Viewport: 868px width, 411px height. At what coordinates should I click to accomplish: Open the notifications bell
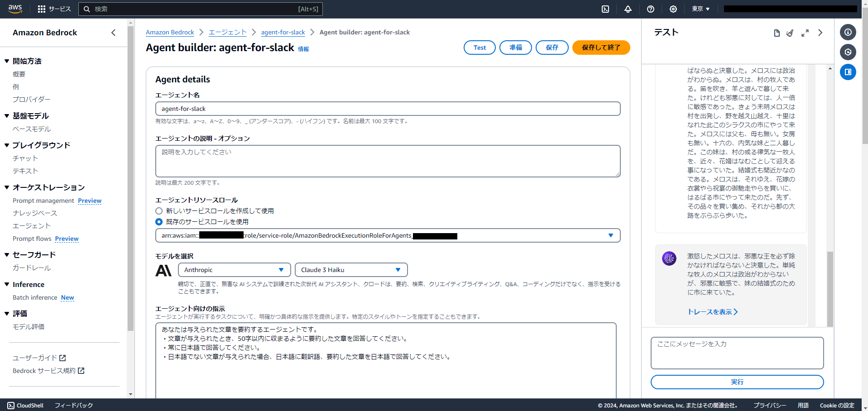628,9
